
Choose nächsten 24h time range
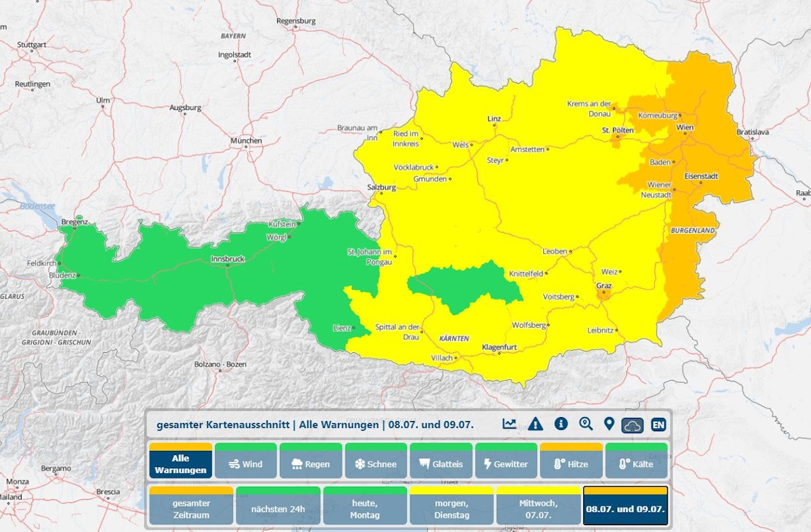278,506
